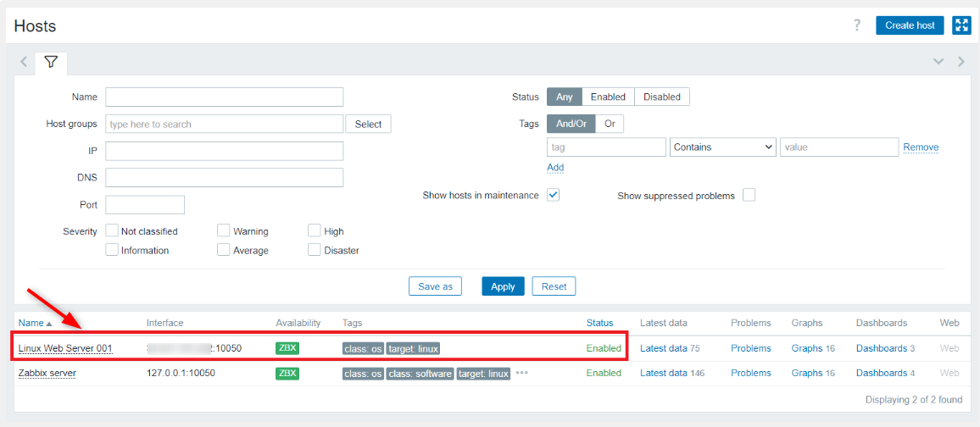Click the previous filter left arrow
Image resolution: width=980 pixels, height=427 pixels.
tap(24, 62)
